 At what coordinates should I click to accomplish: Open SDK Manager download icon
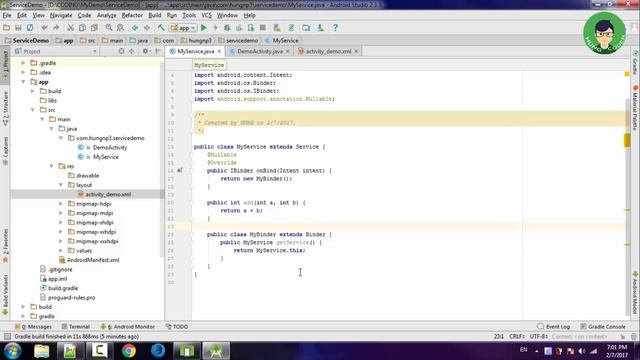(x=321, y=28)
